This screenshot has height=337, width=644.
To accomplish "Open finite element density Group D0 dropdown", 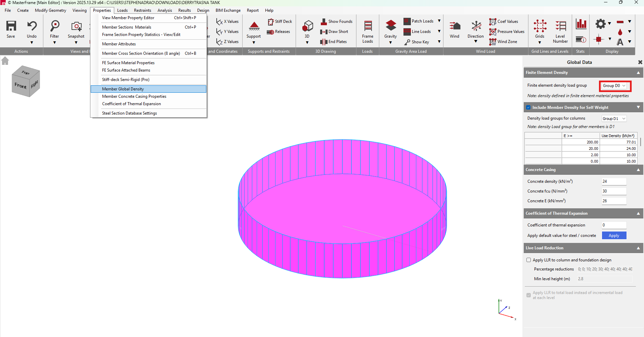I will point(614,86).
